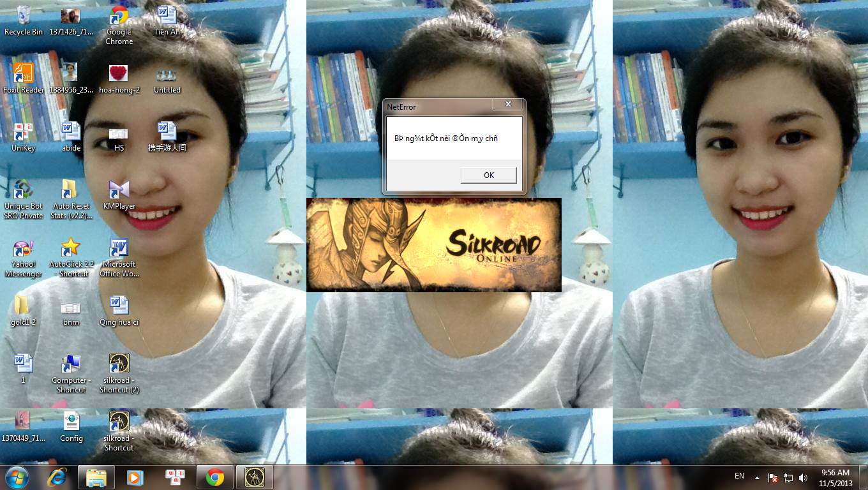The width and height of the screenshot is (868, 490).
Task: Switch to Chrome taskbar window
Action: click(215, 477)
